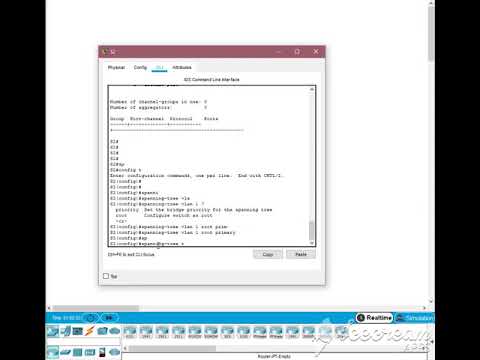Screen dimensions: 480x360
Task: Pick the 819HGW router device
Action: coord(211,332)
